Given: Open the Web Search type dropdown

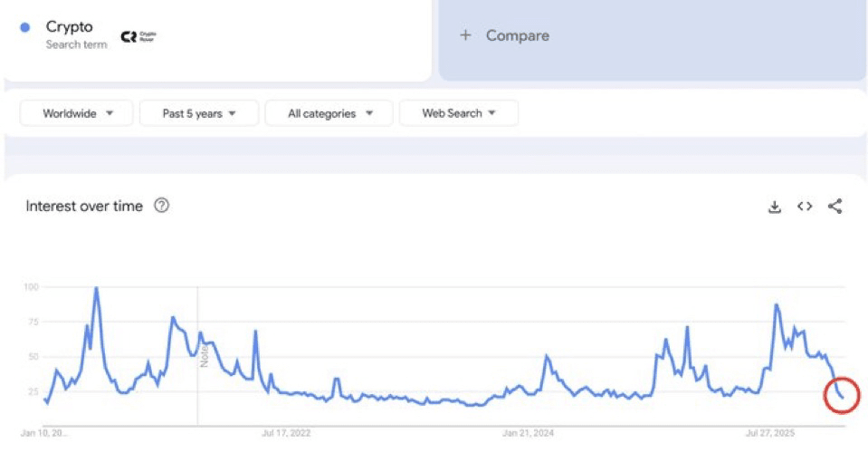Looking at the screenshot, I should point(458,113).
